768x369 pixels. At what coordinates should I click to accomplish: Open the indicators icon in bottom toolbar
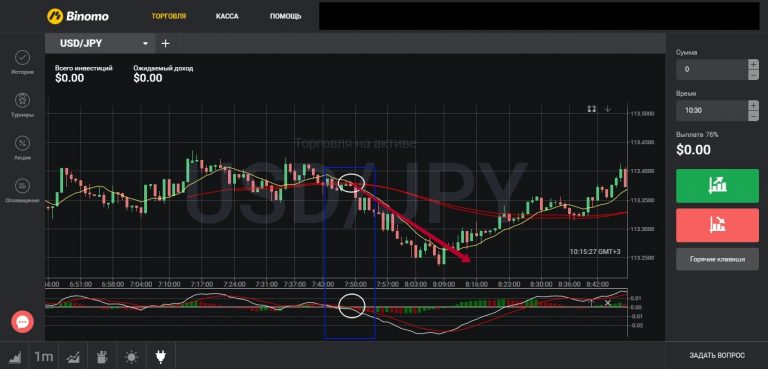[73, 357]
